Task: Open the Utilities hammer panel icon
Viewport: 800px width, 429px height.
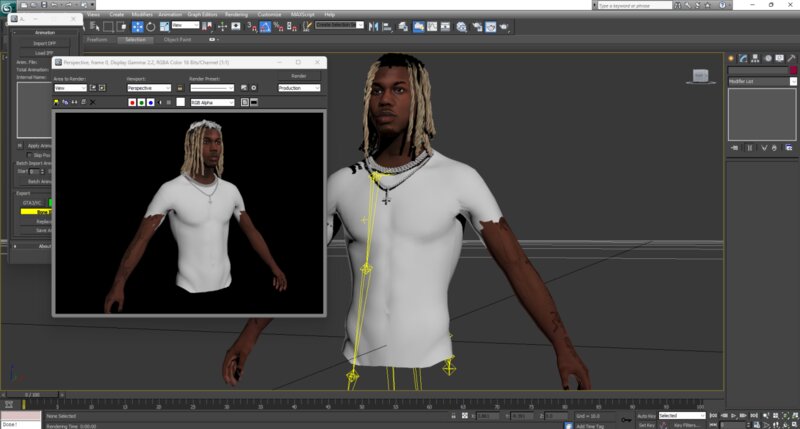Action: 789,58
